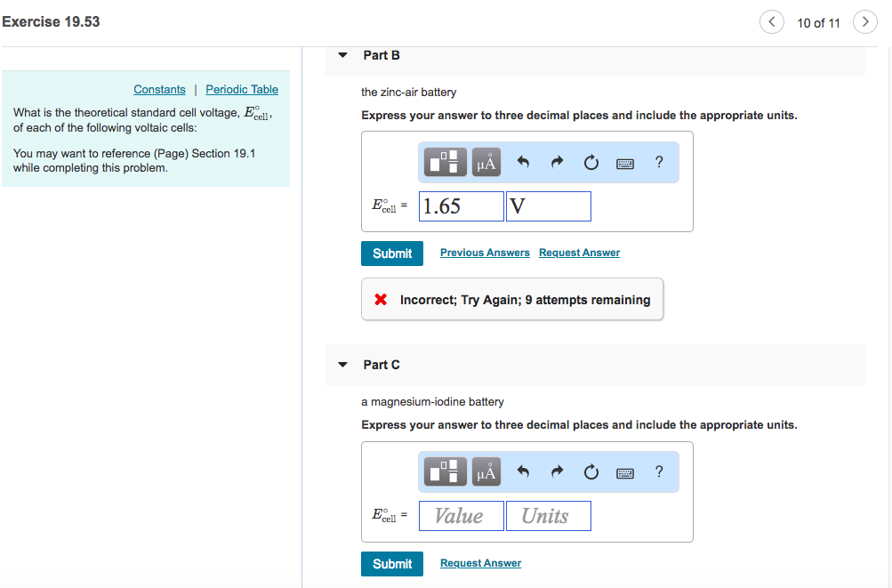
Task: Open the Periodic Table
Action: [241, 89]
